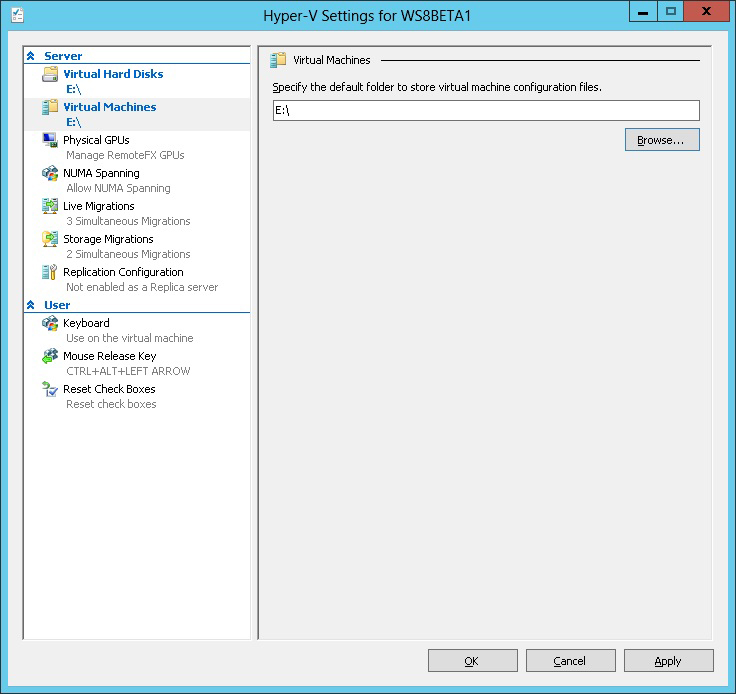Click '3 Simultaneous Migrations' subtext
Image resolution: width=736 pixels, height=694 pixels.
pyautogui.click(x=128, y=221)
